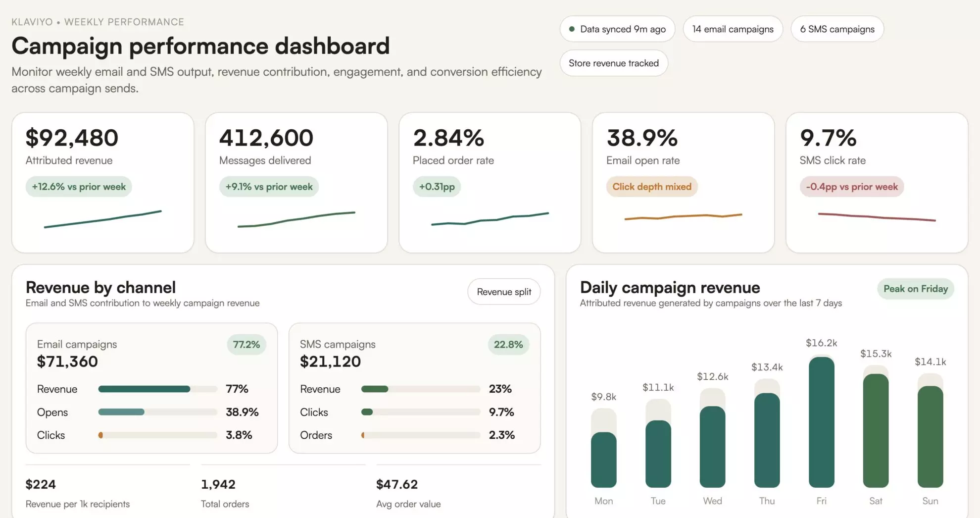This screenshot has height=518, width=980.
Task: Click the Campaign performance dashboard title
Action: (x=200, y=46)
